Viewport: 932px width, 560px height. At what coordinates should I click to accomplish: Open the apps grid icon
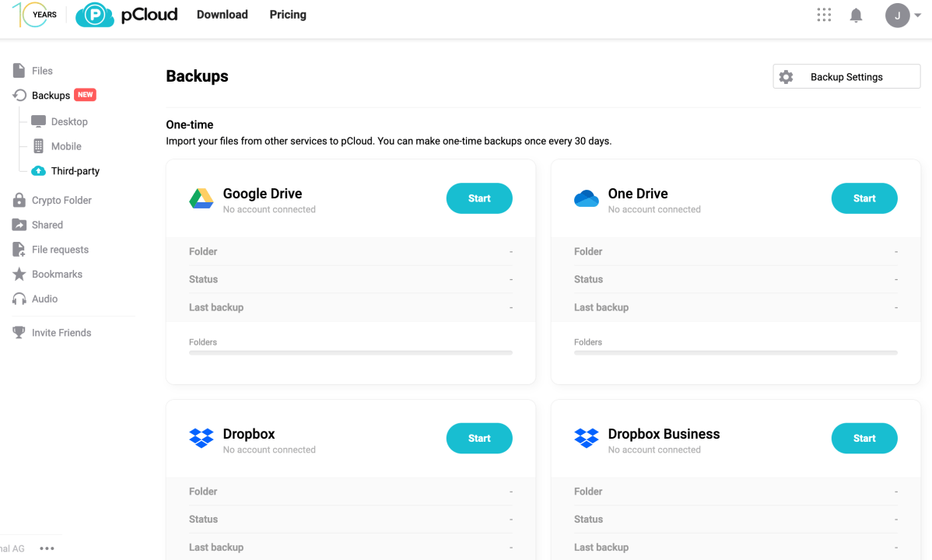click(824, 15)
